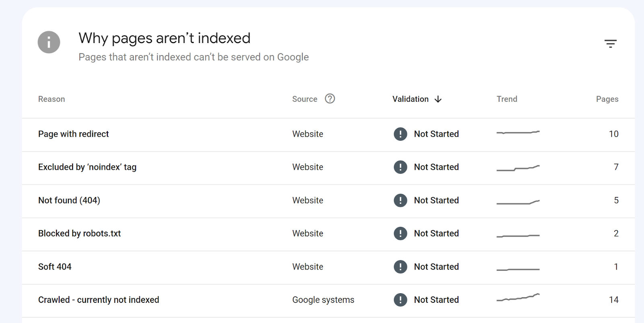The width and height of the screenshot is (644, 323).
Task: Click the Crawled row trend sparkline
Action: click(x=518, y=298)
